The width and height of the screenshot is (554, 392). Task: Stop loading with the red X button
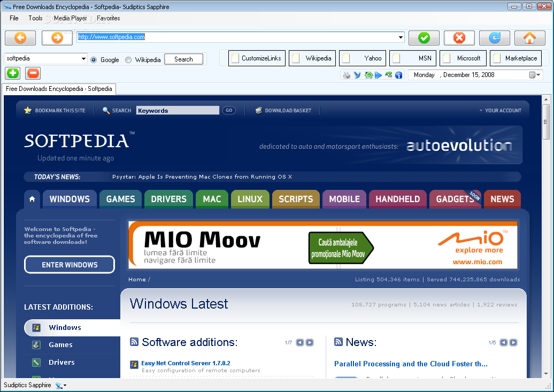(x=459, y=38)
